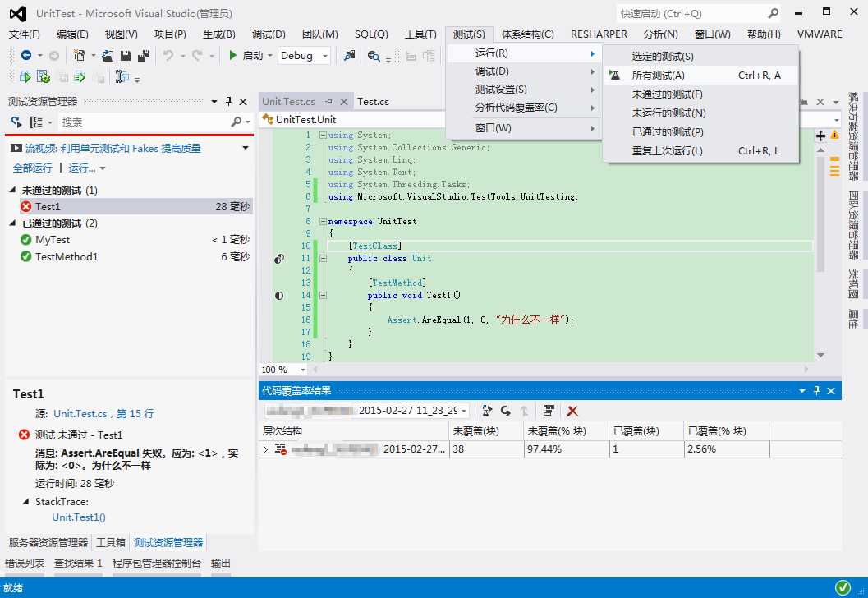Image resolution: width=868 pixels, height=598 pixels.
Task: Open the Test Explorer panel options dropdown arrow
Action: 214,101
